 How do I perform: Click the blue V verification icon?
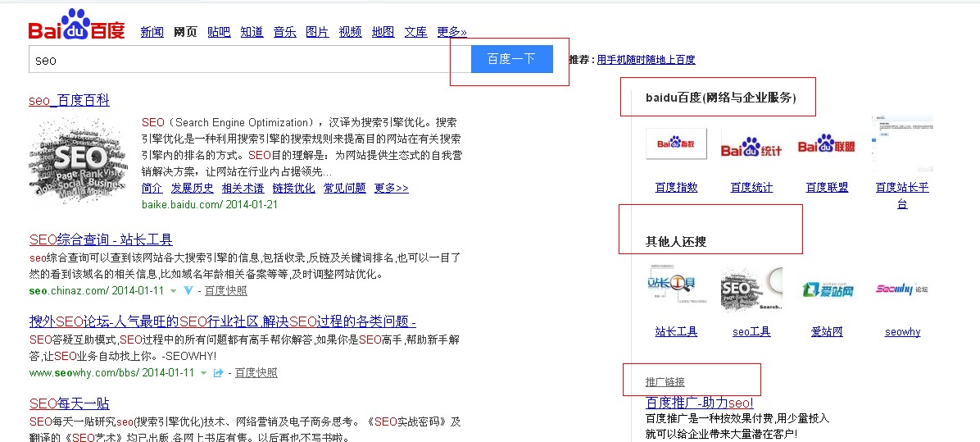[188, 291]
